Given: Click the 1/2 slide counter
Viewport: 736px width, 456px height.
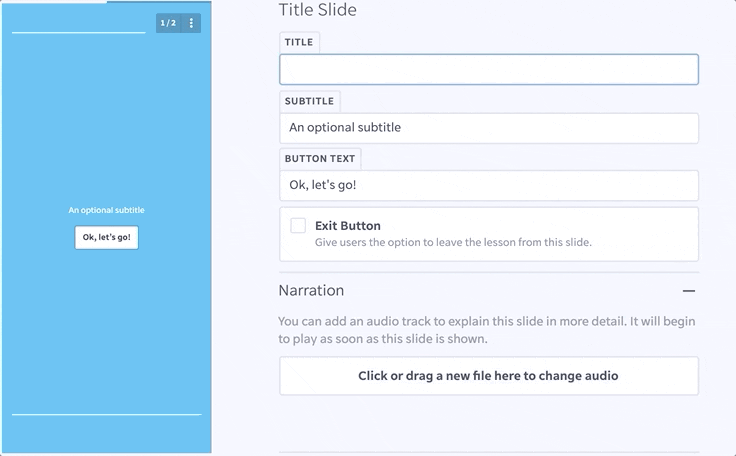Looking at the screenshot, I should (169, 23).
